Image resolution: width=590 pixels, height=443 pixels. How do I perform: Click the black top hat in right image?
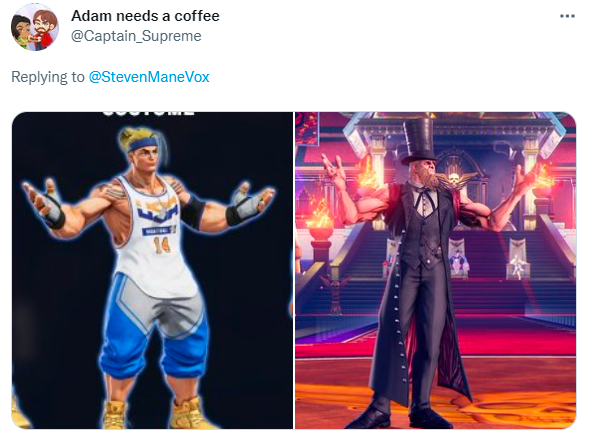click(x=418, y=140)
